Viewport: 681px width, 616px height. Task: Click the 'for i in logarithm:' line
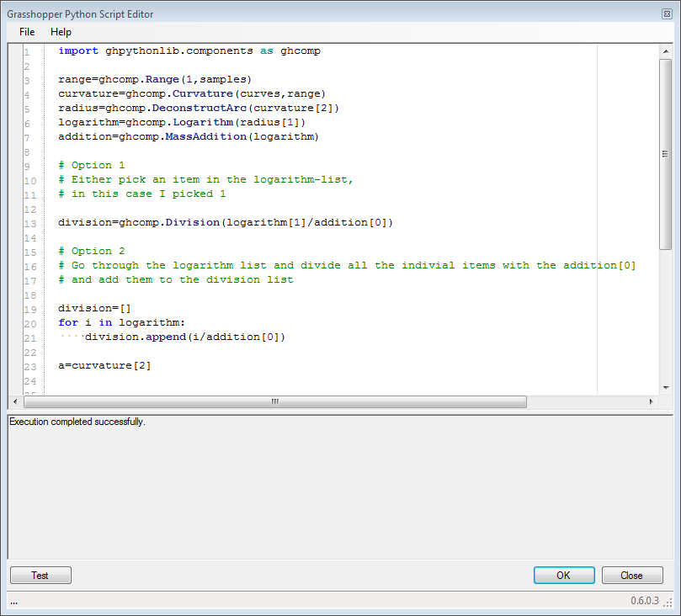[121, 323]
